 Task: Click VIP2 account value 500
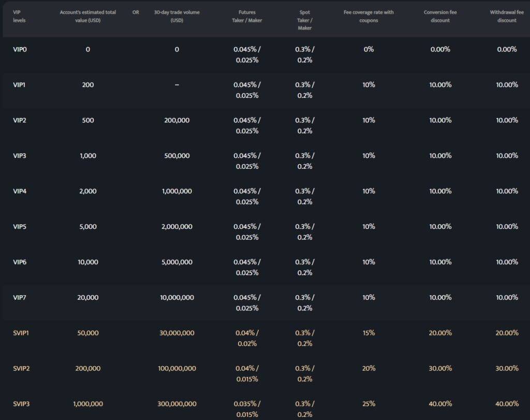pos(88,120)
